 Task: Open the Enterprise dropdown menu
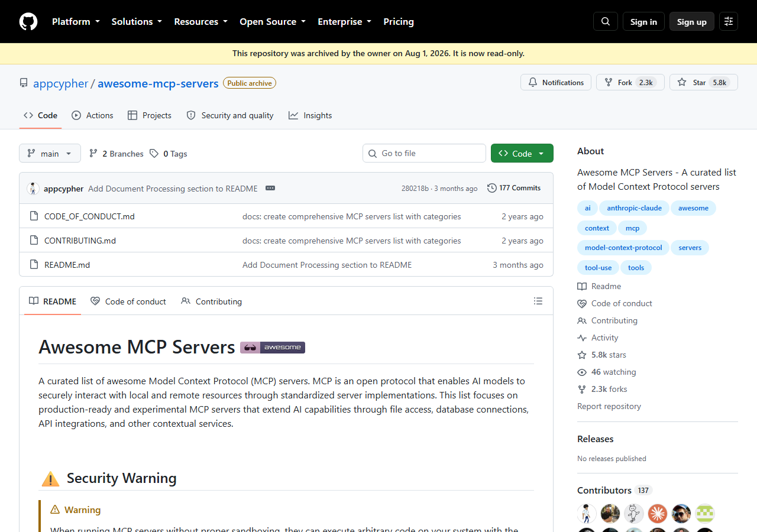pyautogui.click(x=344, y=21)
